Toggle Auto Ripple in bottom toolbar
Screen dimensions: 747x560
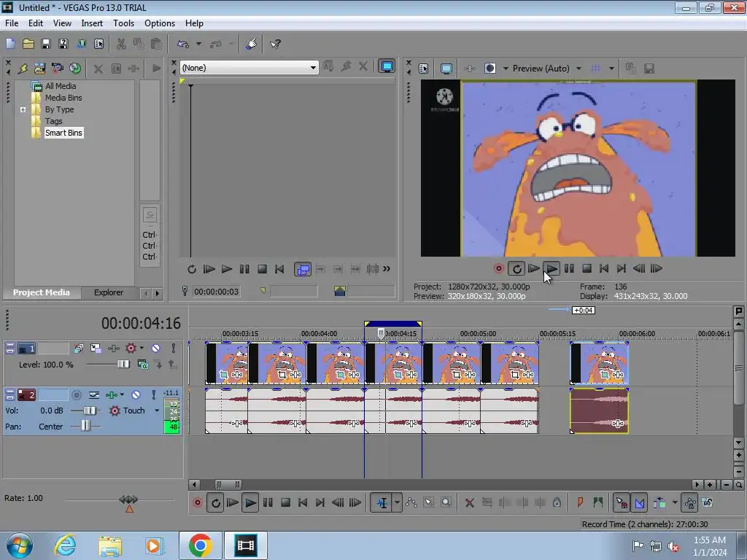pos(659,502)
